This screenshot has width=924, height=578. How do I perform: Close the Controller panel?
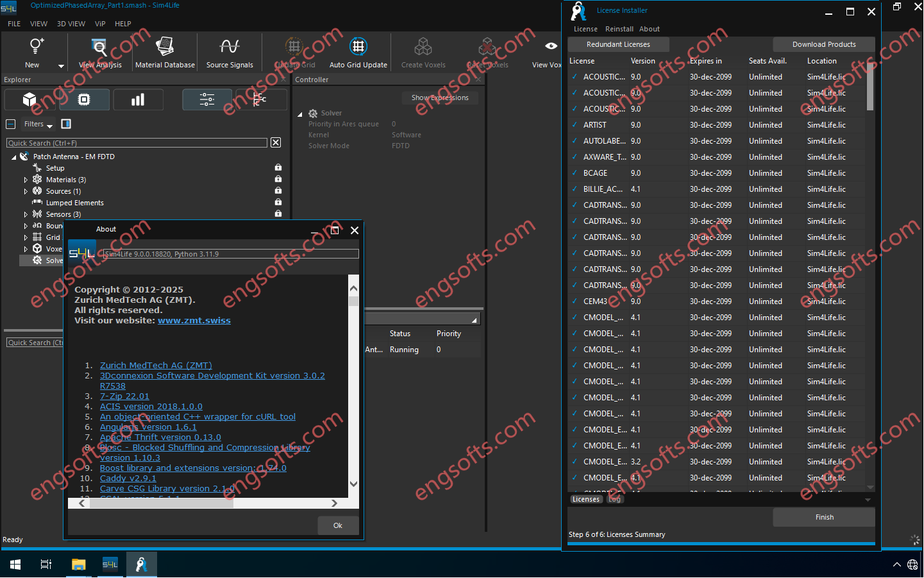click(479, 80)
